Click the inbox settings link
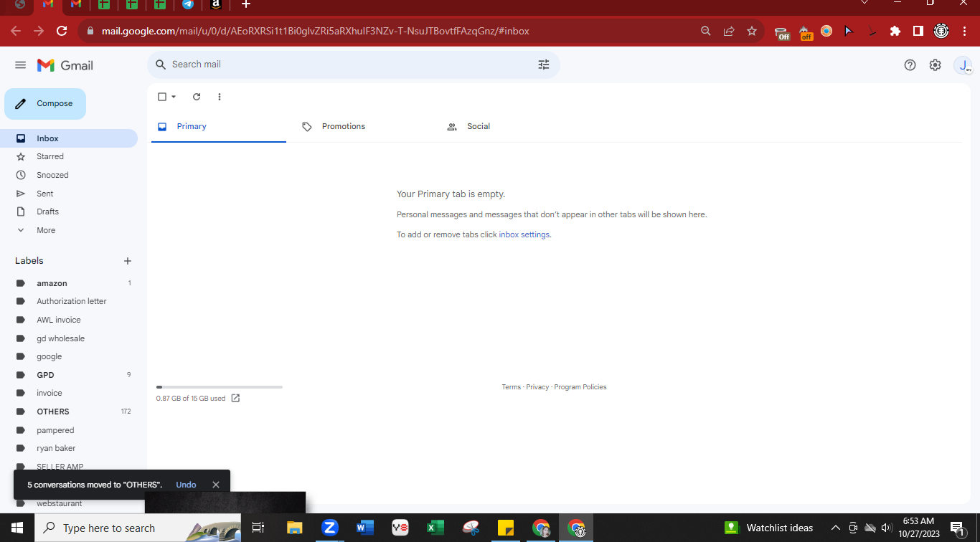980x542 pixels. (524, 234)
